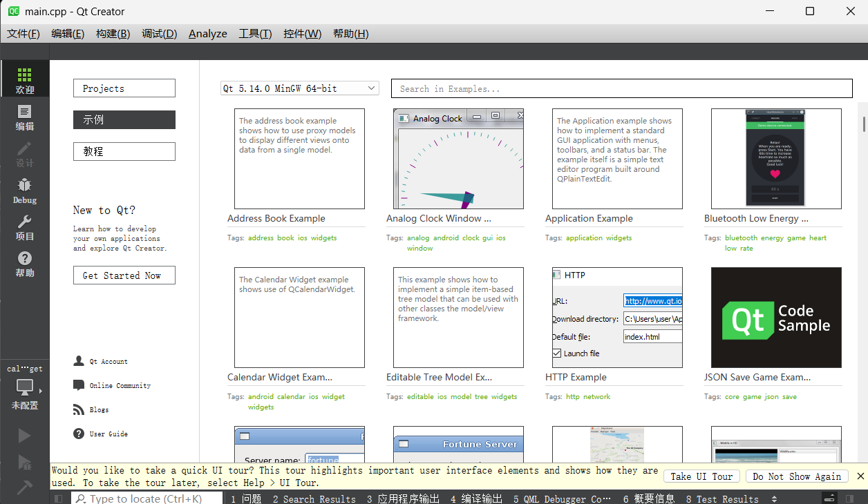This screenshot has width=868, height=504.
Task: Click the Build hammer icon
Action: (x=24, y=487)
